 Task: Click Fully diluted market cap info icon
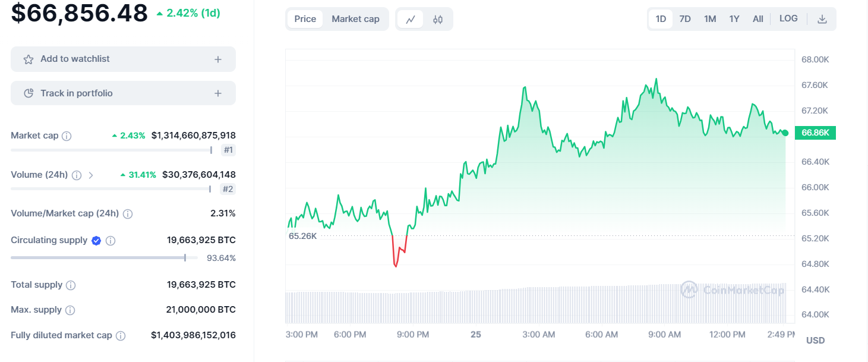[121, 336]
